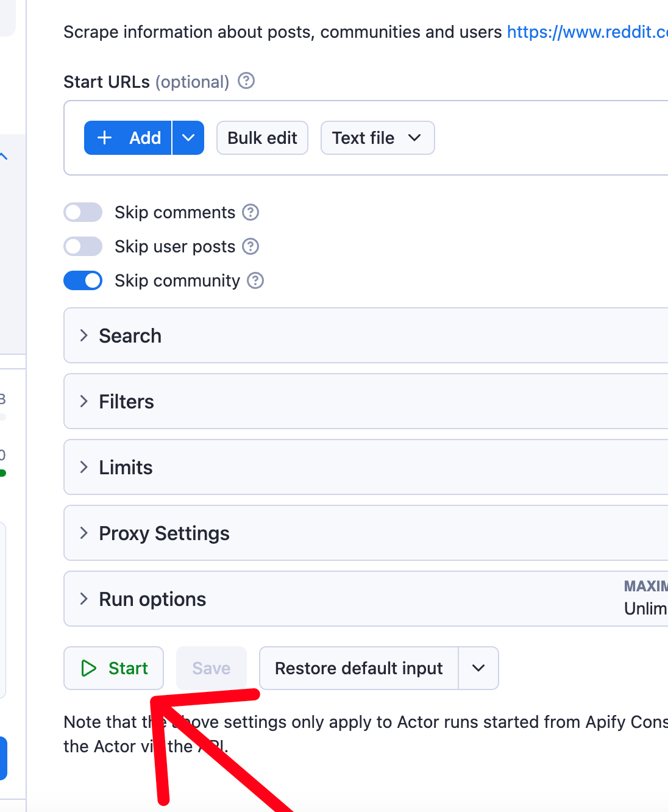Viewport: 668px width, 812px height.
Task: Open the reddit.com link
Action: tap(586, 32)
